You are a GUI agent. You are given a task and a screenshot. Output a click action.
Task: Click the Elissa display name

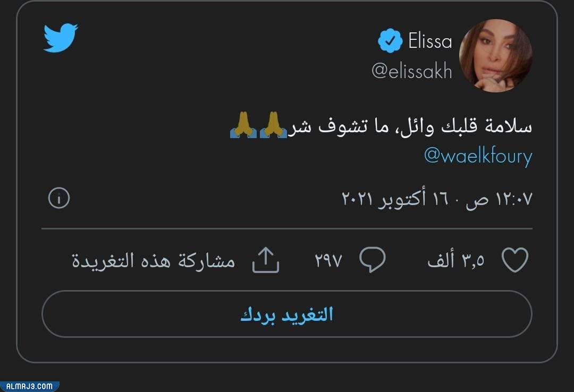pyautogui.click(x=429, y=39)
